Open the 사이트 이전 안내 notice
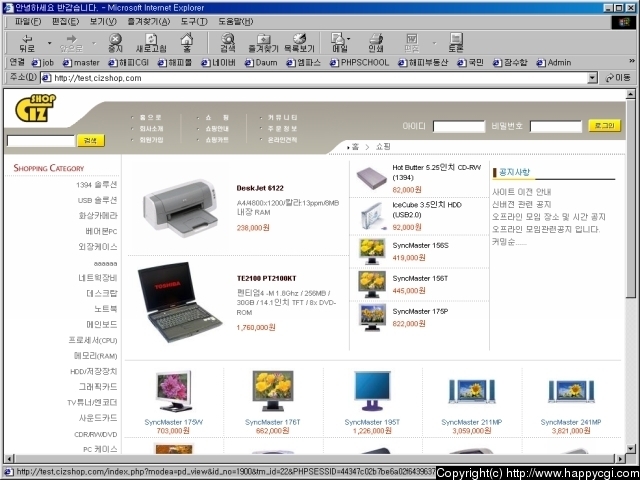This screenshot has height=480, width=640. (521, 192)
